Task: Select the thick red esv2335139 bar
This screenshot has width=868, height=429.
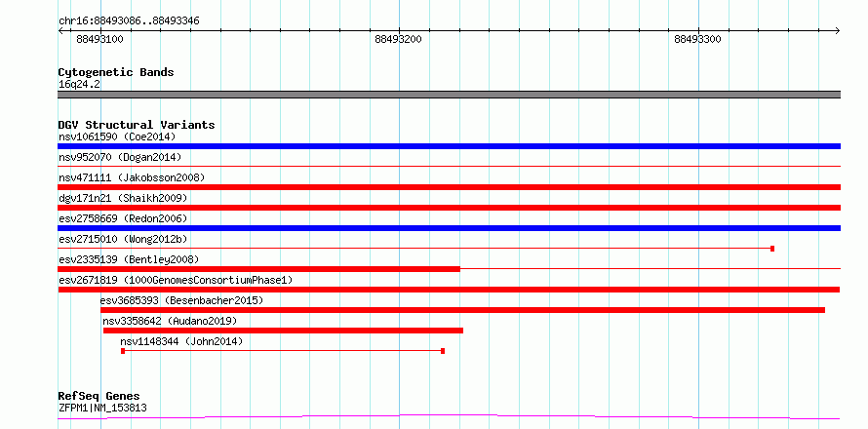Action: click(259, 269)
